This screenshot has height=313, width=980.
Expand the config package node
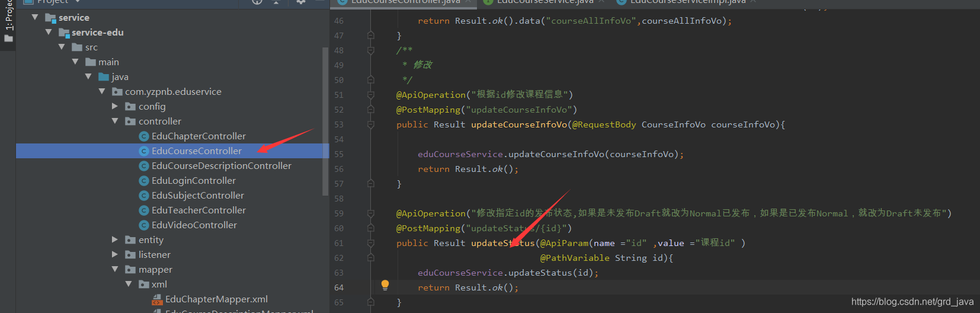(115, 107)
